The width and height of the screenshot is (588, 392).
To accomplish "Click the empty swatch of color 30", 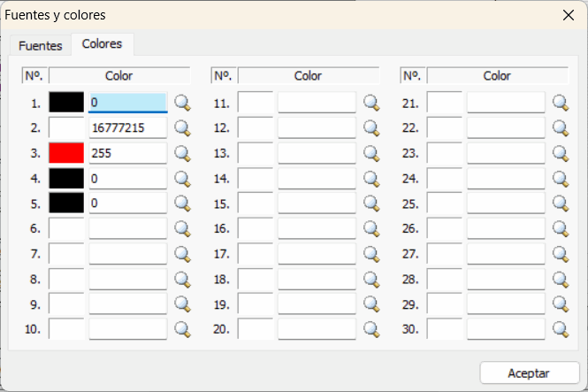I will point(445,329).
